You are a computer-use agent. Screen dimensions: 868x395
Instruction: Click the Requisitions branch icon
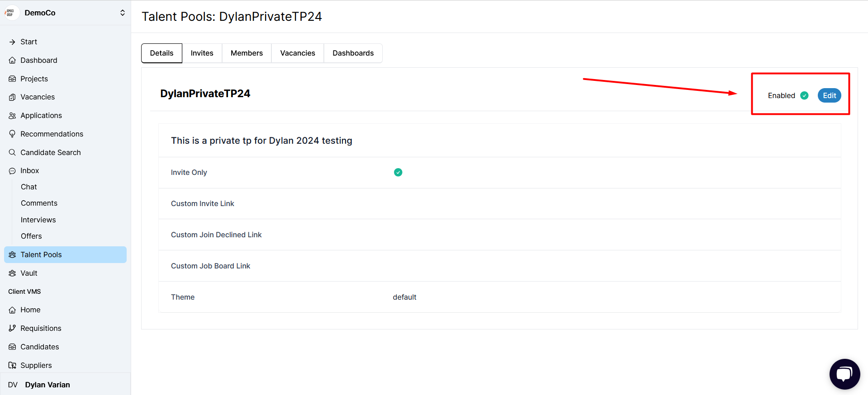(x=12, y=328)
